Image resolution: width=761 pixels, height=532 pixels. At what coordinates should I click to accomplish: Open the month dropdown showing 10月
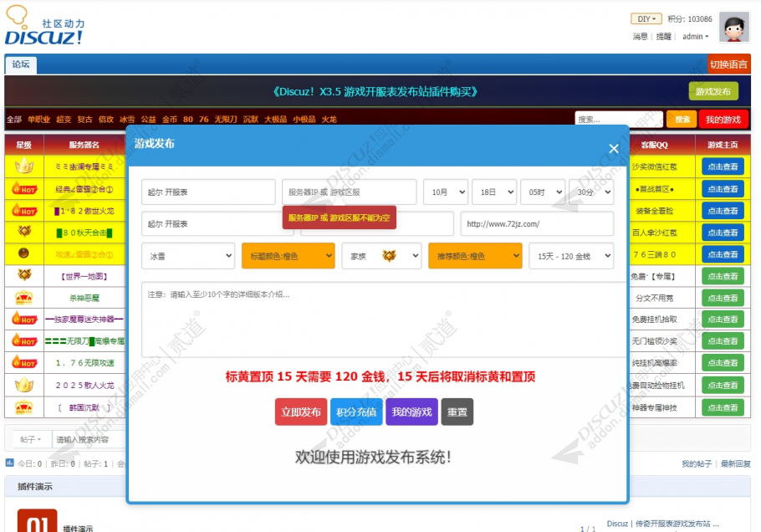[446, 192]
